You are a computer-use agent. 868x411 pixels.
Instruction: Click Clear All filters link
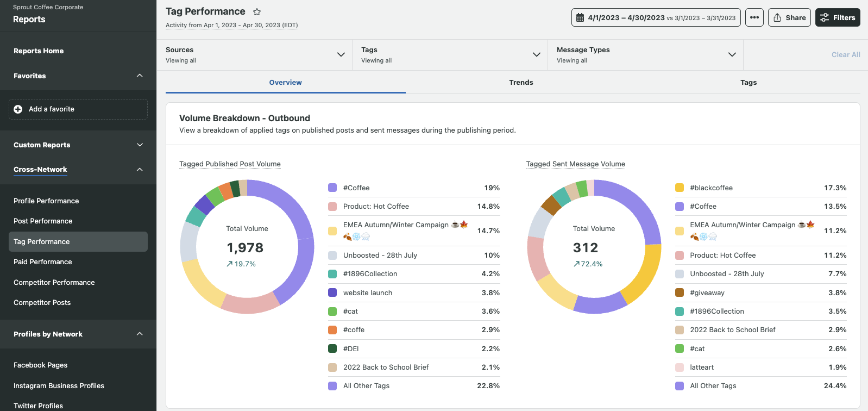[845, 54]
